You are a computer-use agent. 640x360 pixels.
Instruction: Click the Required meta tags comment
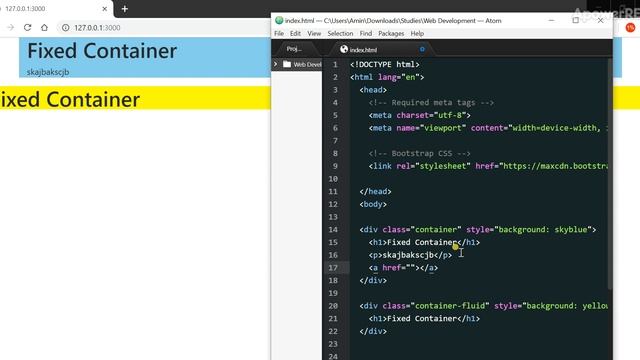(x=431, y=102)
